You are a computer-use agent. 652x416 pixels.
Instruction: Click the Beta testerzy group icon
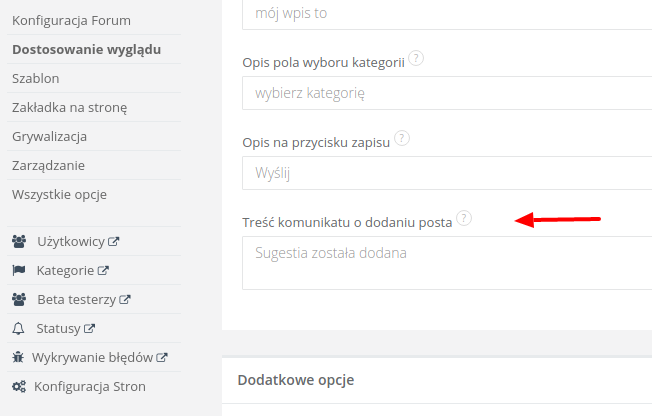tap(19, 299)
